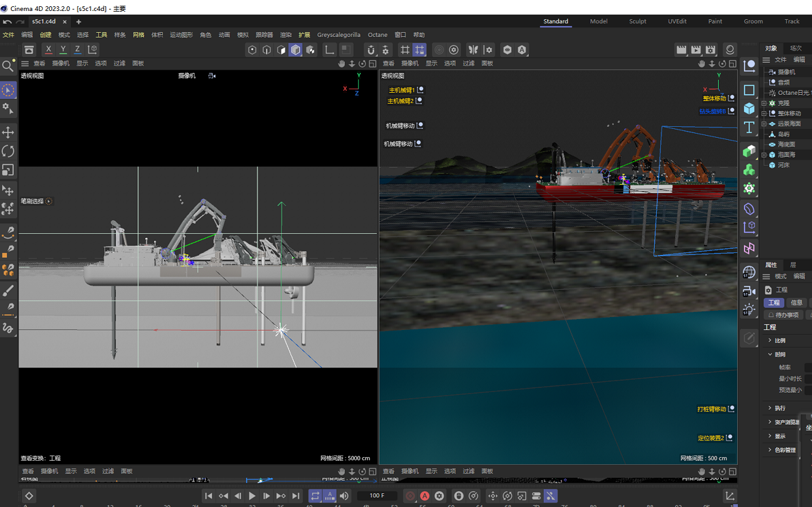Screen dimensions: 812x507
Task: Expand the 执行 section in attributes
Action: 770,408
